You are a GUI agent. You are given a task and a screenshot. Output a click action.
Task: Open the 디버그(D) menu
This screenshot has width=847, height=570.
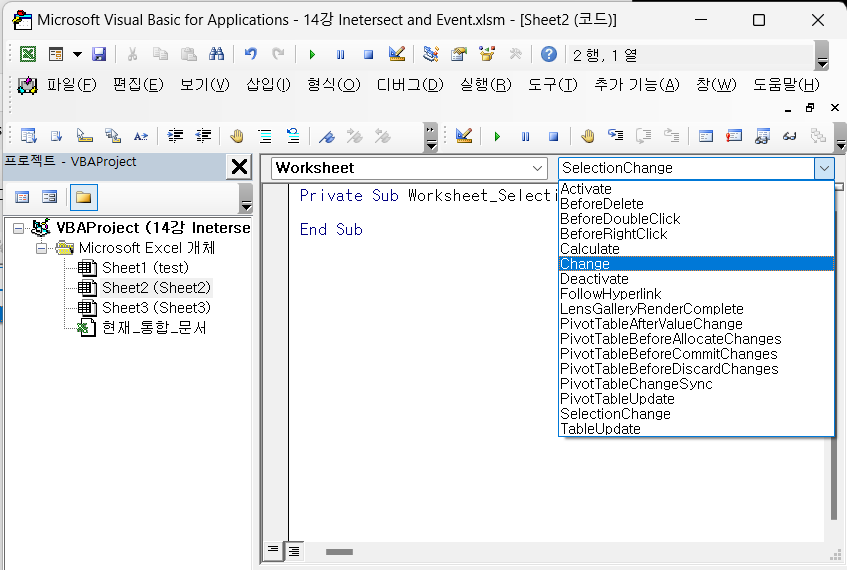410,85
